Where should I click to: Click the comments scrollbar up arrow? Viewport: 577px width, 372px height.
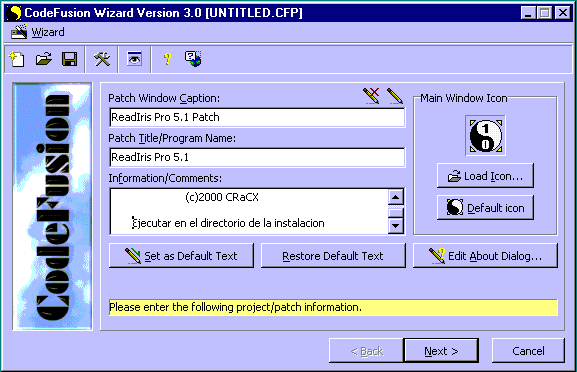396,197
